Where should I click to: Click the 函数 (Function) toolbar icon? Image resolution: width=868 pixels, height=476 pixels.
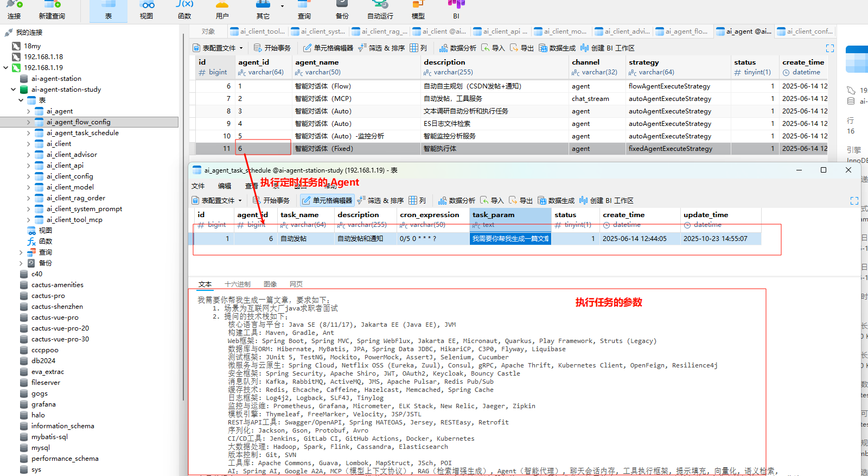click(184, 10)
